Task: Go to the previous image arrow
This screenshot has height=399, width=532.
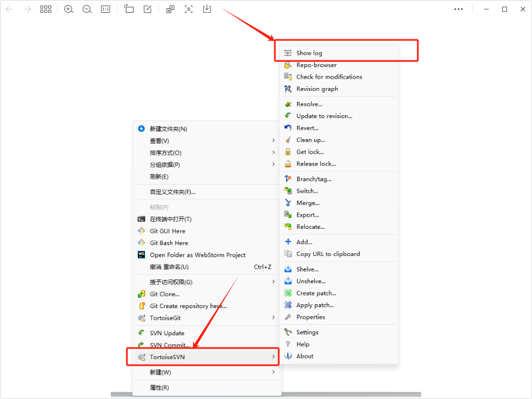Action: (x=9, y=9)
